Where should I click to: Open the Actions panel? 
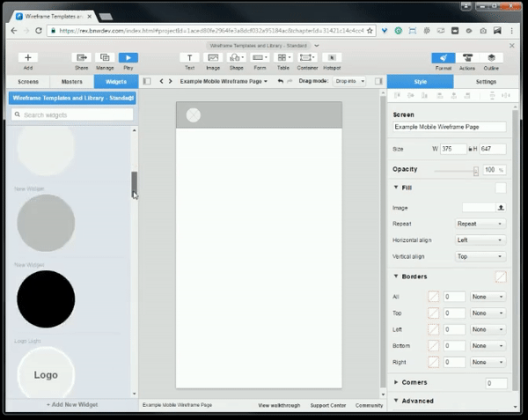467,58
